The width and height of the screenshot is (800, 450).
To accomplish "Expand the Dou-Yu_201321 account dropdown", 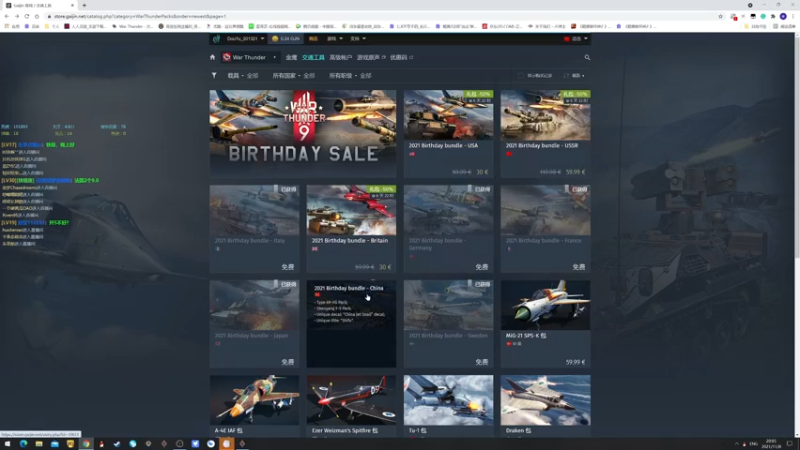I will click(x=245, y=39).
